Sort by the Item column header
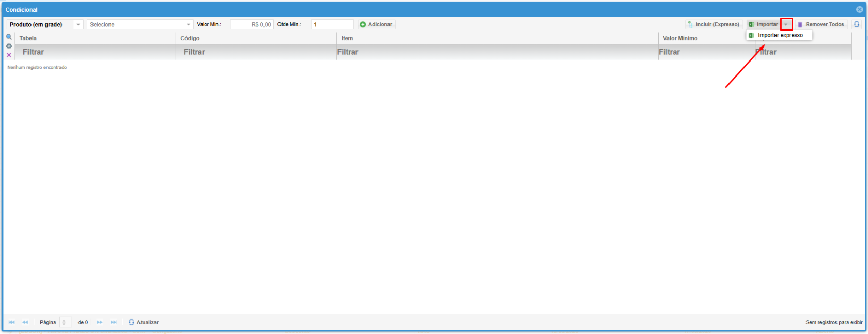This screenshot has height=334, width=868. click(498, 38)
